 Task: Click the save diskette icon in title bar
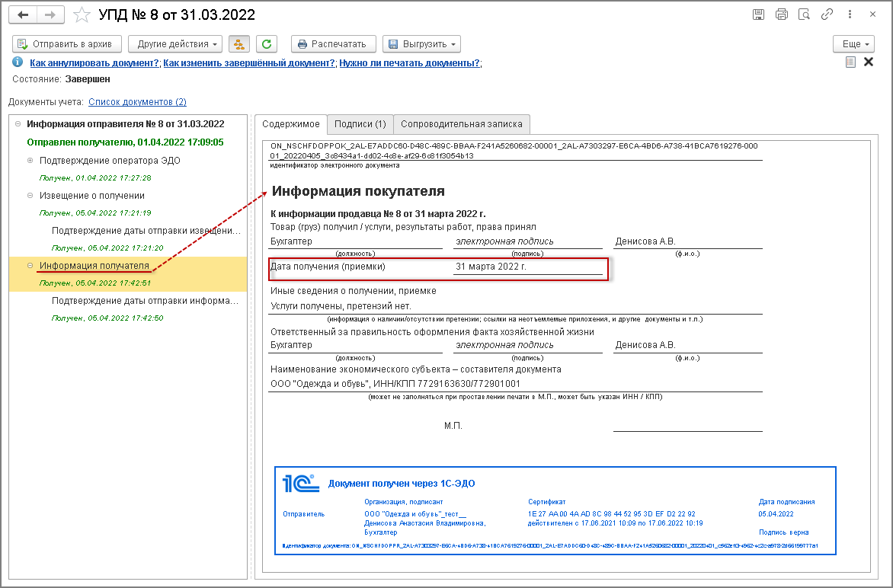[758, 14]
